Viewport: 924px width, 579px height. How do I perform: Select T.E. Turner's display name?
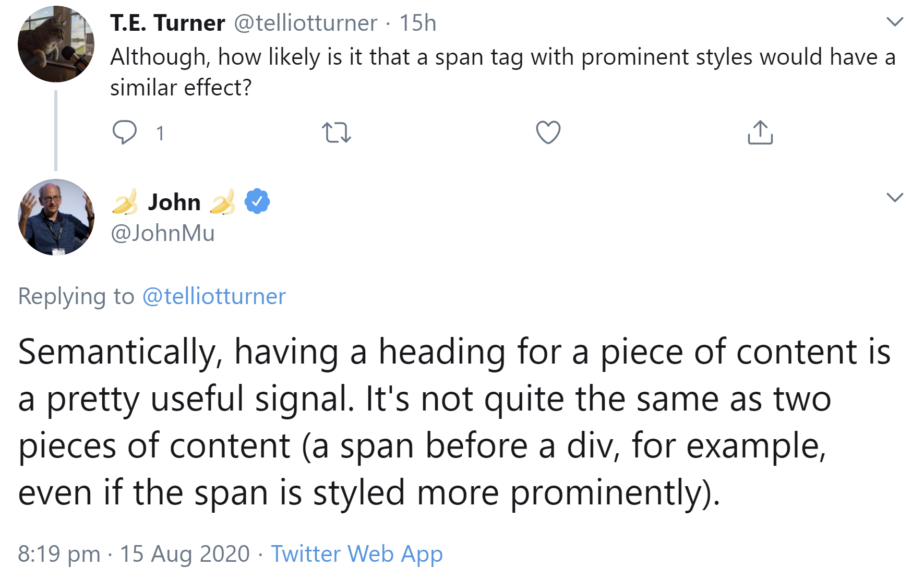pyautogui.click(x=167, y=22)
